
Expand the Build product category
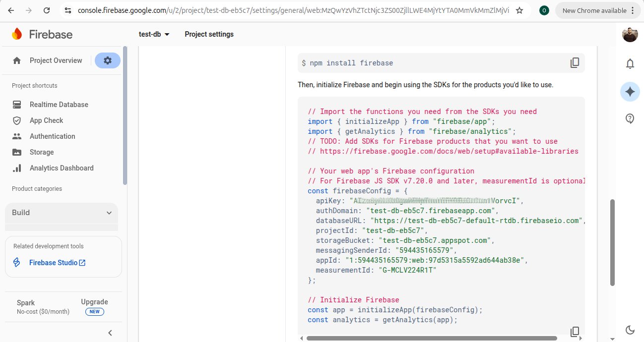coord(62,213)
